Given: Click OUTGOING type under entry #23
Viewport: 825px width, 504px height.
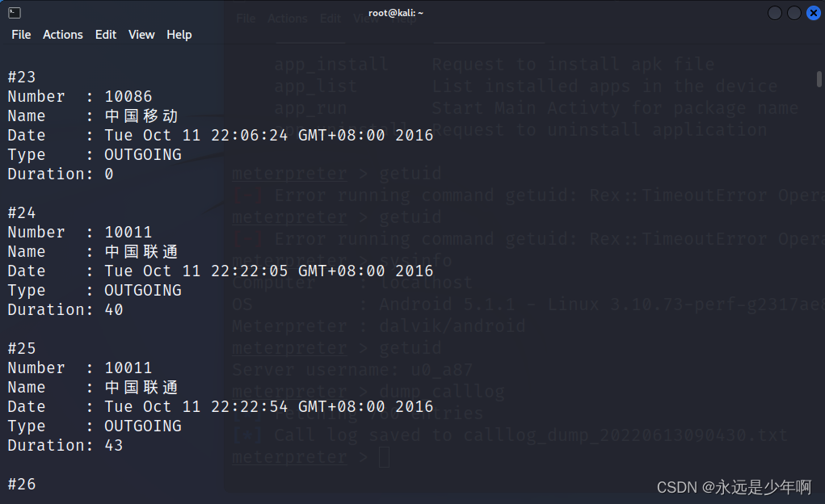Looking at the screenshot, I should [142, 154].
